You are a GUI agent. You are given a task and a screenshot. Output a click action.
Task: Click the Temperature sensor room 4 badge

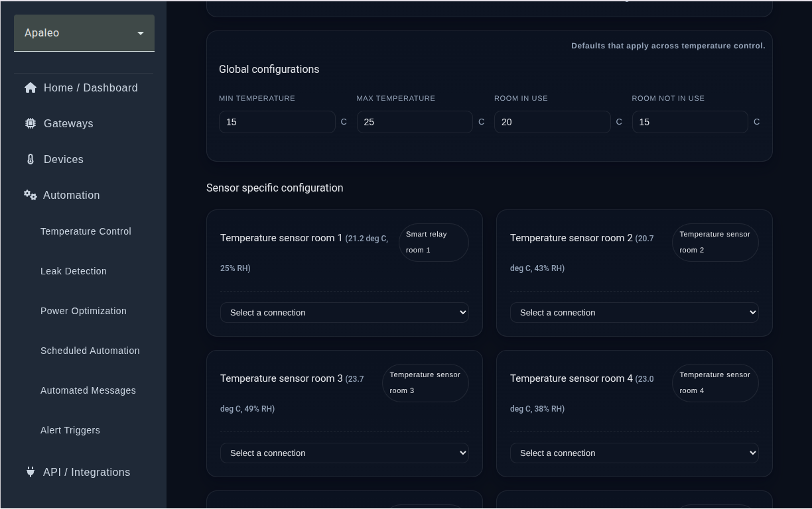[x=715, y=382]
